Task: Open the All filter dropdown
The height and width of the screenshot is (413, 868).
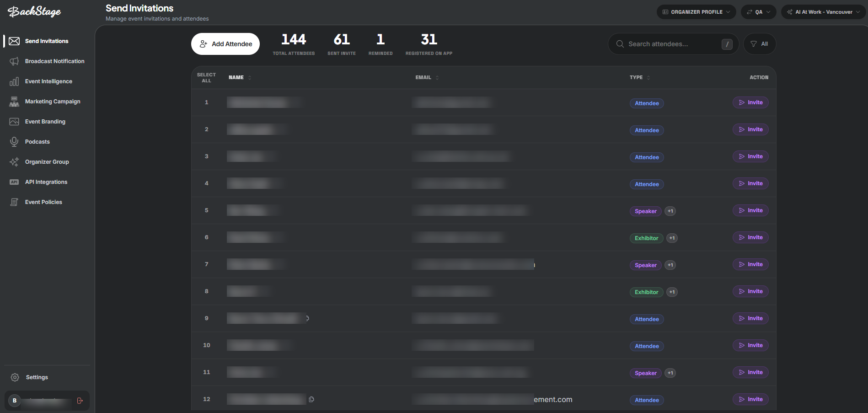Action: pos(760,44)
